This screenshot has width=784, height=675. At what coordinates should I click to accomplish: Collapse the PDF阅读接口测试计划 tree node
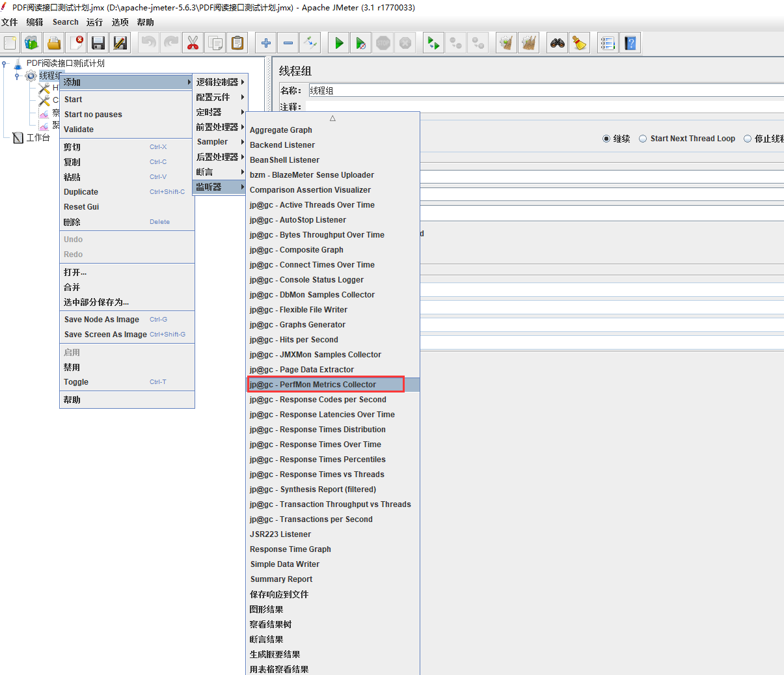click(5, 64)
